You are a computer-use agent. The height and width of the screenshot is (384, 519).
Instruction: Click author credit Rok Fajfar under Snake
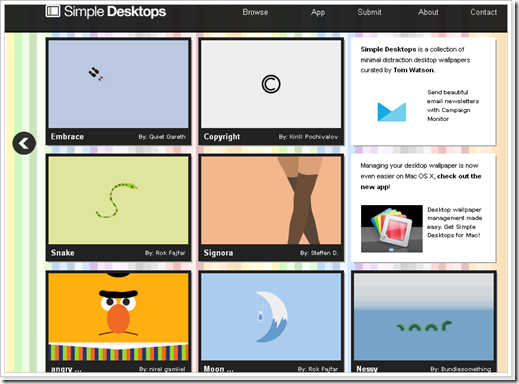(165, 253)
